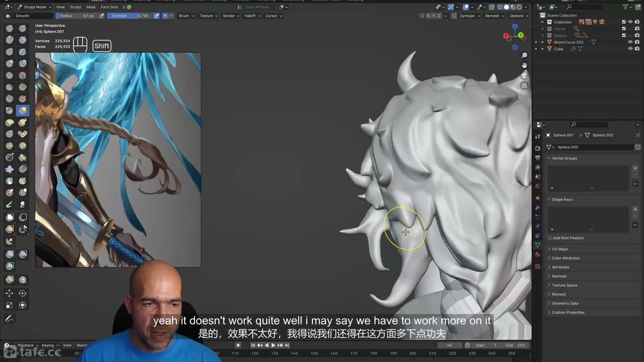Open the Texture dropdown

[208, 16]
